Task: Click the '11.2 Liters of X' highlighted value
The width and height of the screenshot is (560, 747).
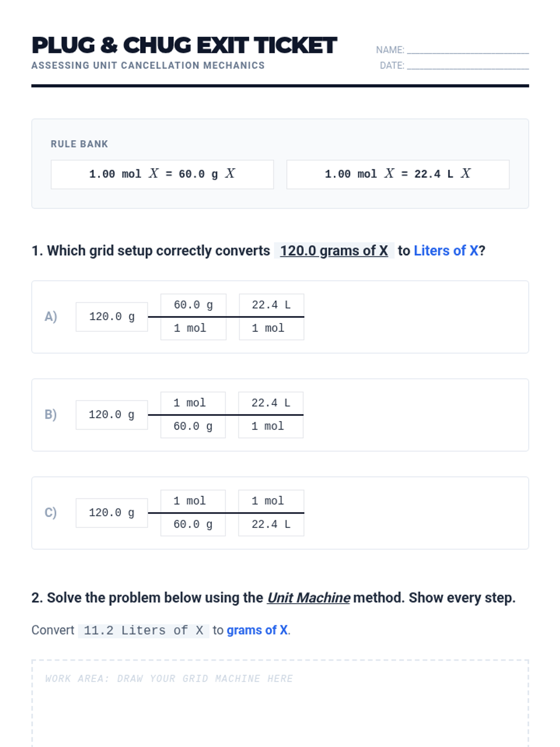Action: tap(143, 630)
